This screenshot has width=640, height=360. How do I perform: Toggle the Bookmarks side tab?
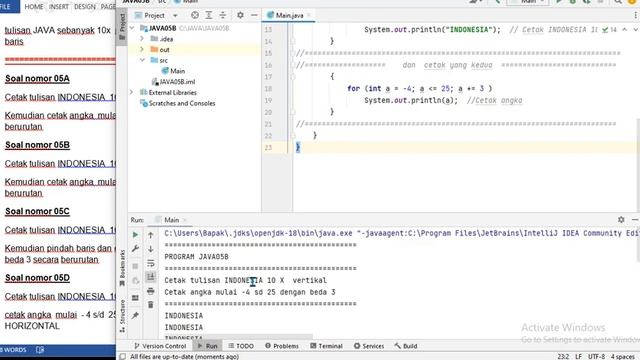(122, 268)
